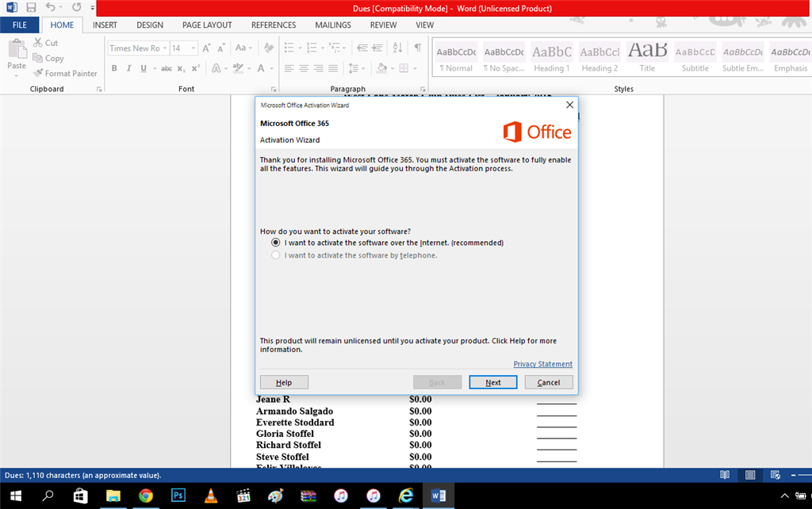Viewport: 812px width, 509px height.
Task: Click Cancel in the Activation Wizard
Action: tap(549, 382)
